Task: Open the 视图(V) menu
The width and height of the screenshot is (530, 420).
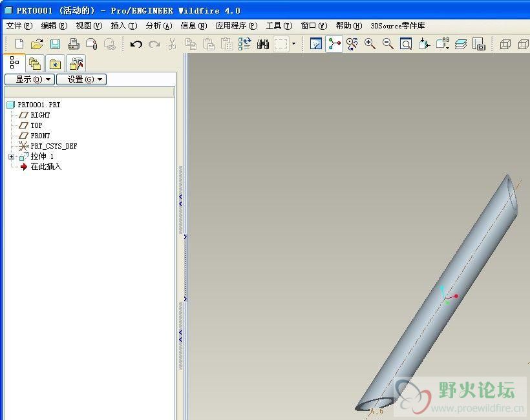Action: (x=89, y=26)
